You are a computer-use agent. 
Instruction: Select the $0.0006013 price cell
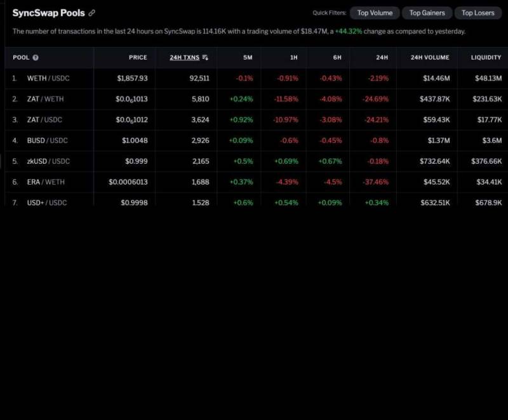point(128,182)
